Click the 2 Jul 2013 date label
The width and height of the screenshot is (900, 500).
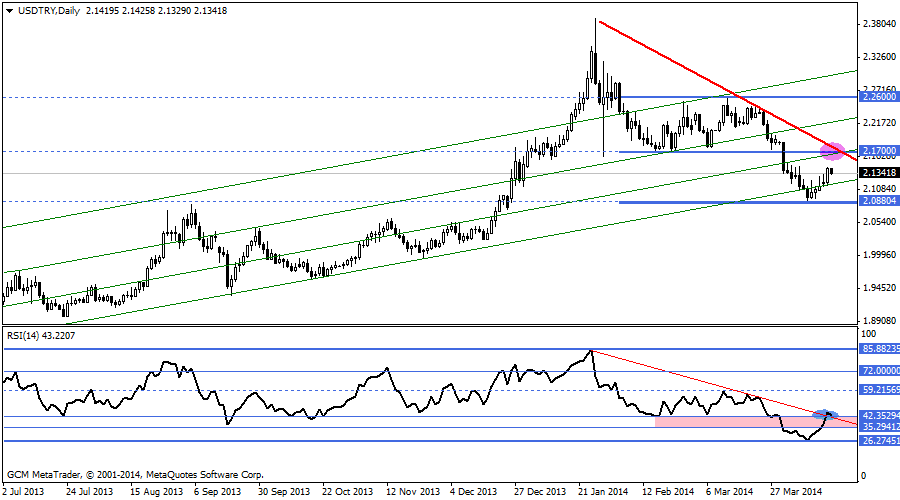coord(23,491)
